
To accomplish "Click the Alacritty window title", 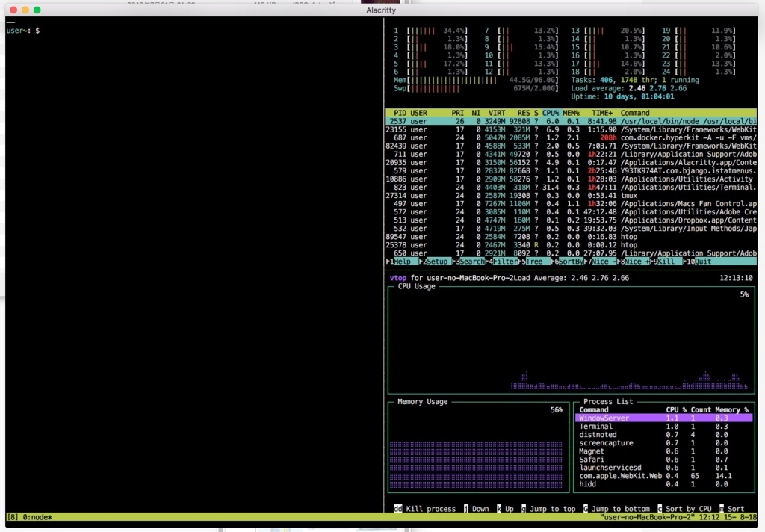I will coord(381,10).
